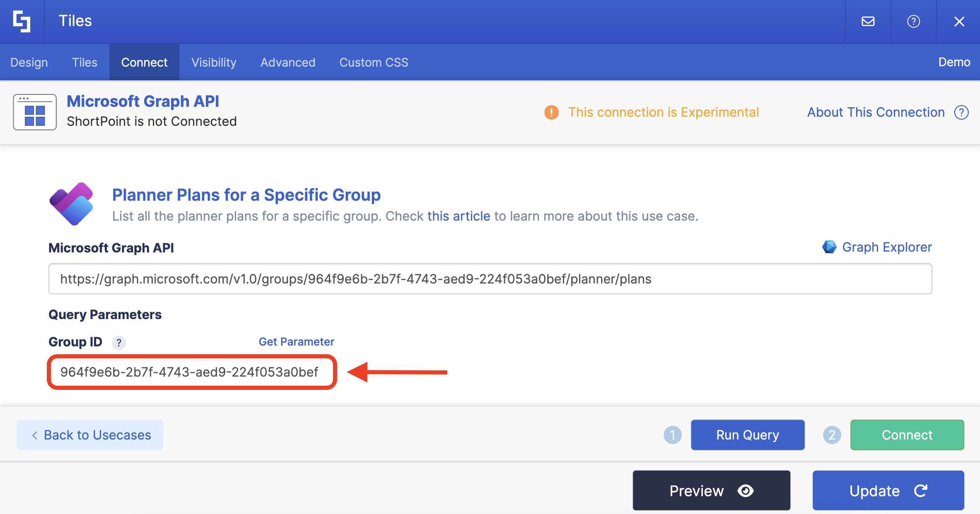This screenshot has width=980, height=514.
Task: Open the help icon beside About This Connection
Action: pos(961,112)
